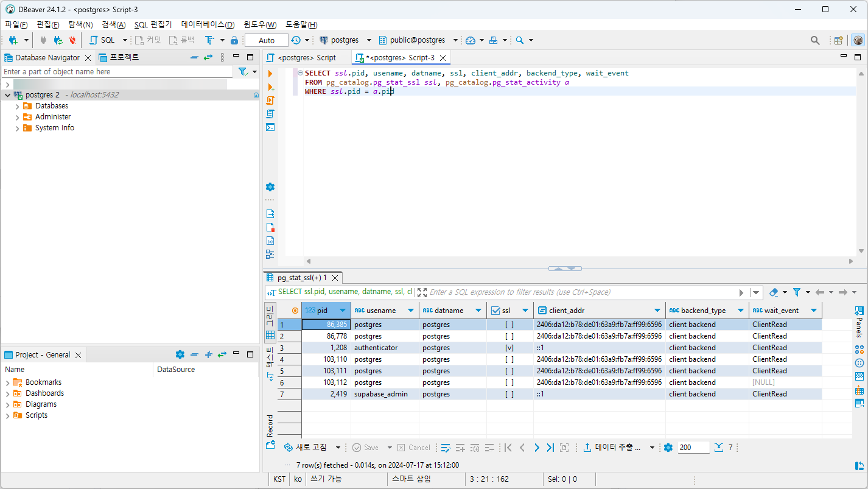
Task: Open pid column filter dropdown arrow
Action: coord(344,311)
